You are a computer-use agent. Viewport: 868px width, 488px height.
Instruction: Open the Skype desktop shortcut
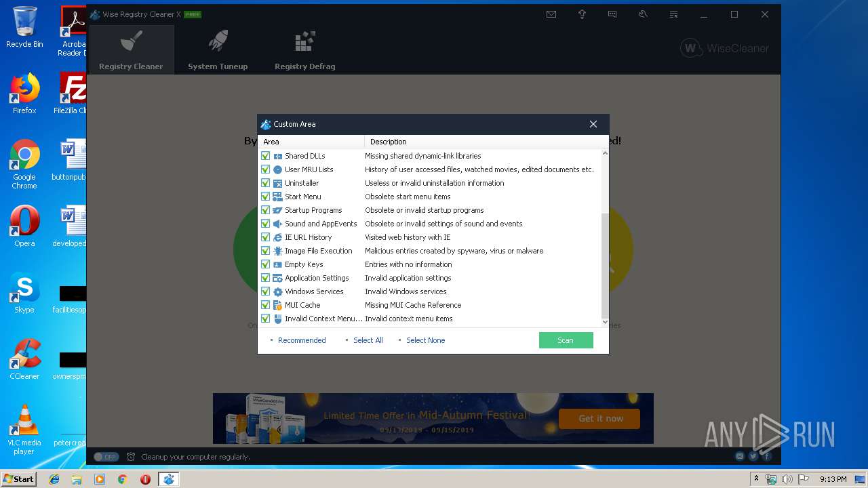tap(24, 293)
